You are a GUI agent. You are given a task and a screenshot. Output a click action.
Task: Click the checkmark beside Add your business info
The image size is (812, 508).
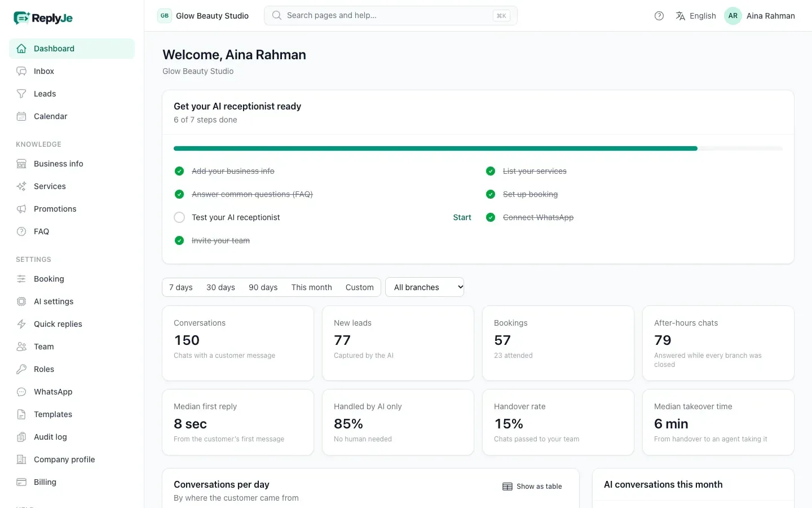[179, 171]
